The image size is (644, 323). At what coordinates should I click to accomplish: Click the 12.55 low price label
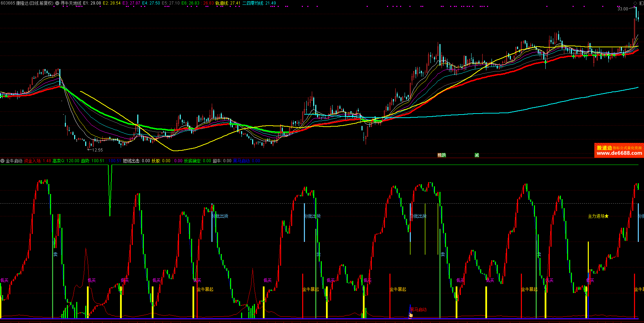click(x=97, y=150)
